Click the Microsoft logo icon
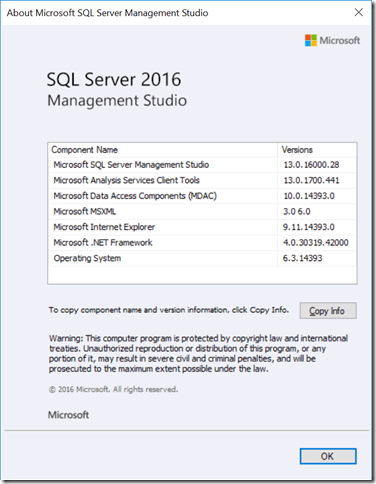This screenshot has width=376, height=484. (311, 40)
